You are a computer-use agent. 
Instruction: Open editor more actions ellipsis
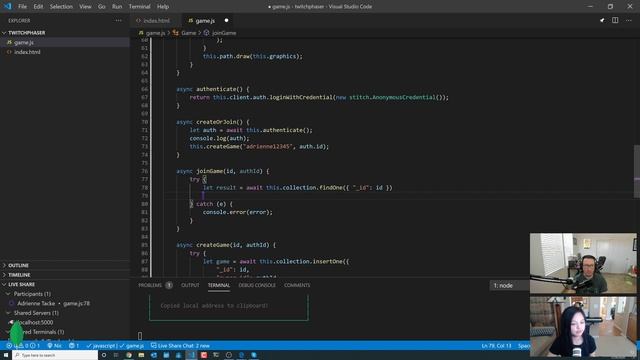click(629, 20)
